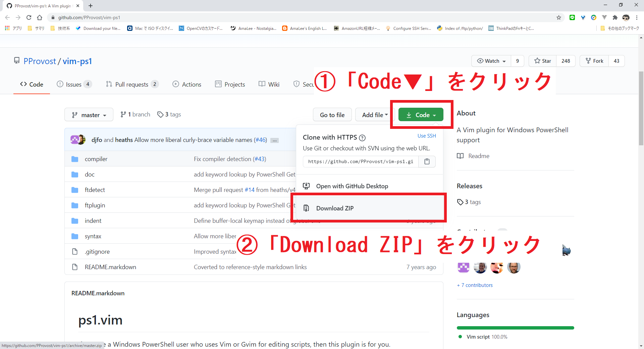Open the ftplugin folder
Screen dimensions: 644x349
pos(95,205)
